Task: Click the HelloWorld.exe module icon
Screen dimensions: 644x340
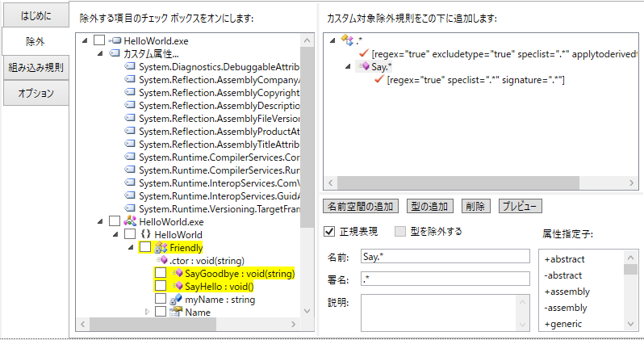Action: coord(130,220)
